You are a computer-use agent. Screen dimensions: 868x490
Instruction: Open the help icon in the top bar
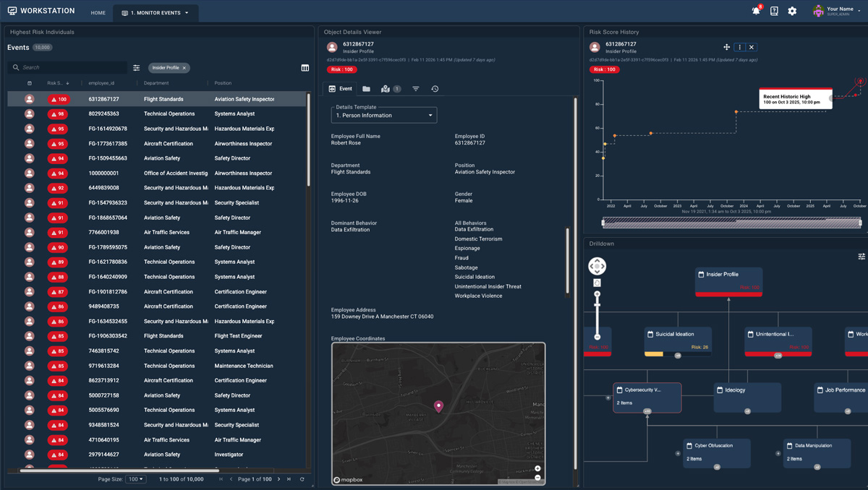[774, 11]
